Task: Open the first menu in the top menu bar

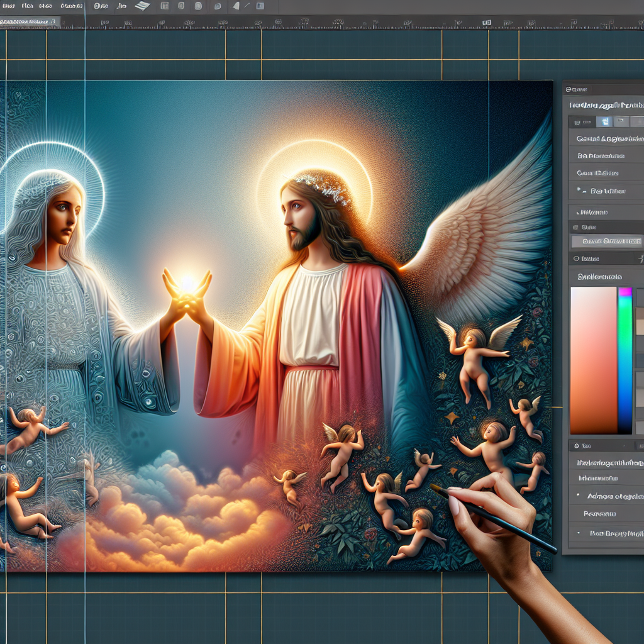Action: (9, 6)
